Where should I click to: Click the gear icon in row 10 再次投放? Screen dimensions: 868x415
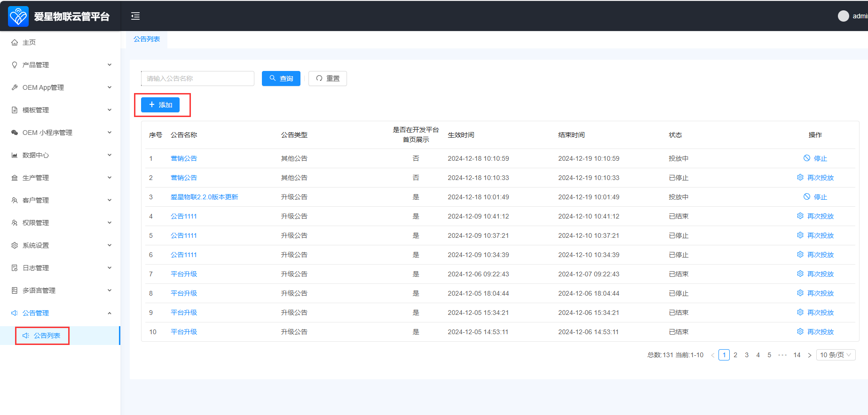click(800, 331)
